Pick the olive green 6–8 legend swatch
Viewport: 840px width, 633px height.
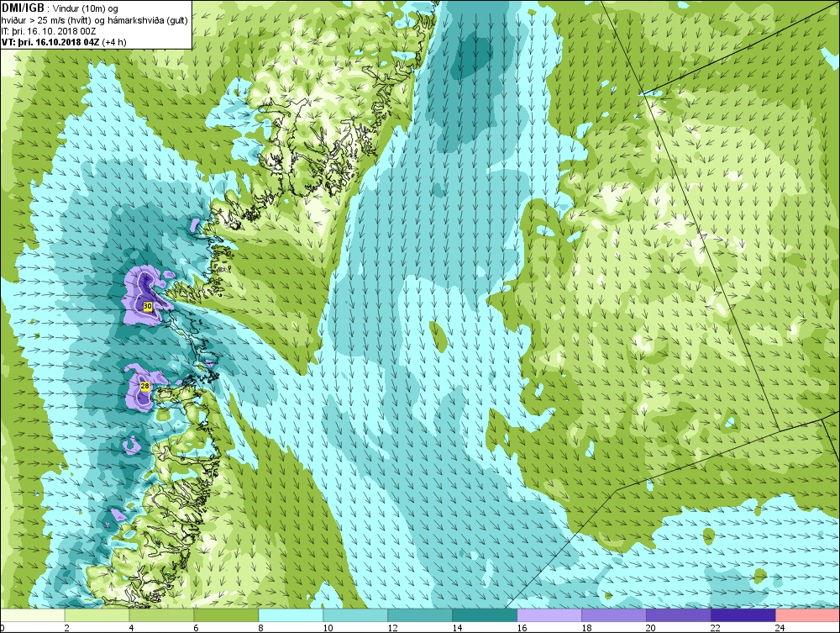(226, 615)
